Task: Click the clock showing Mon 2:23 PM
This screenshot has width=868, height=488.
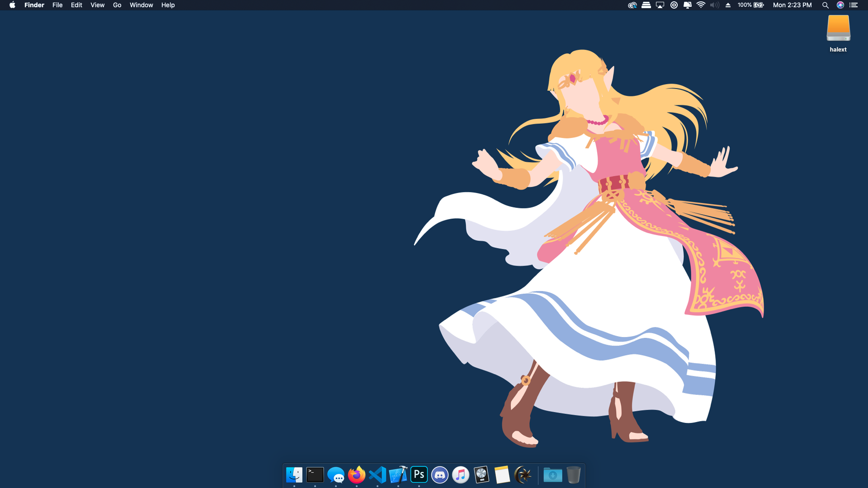Action: tap(792, 5)
